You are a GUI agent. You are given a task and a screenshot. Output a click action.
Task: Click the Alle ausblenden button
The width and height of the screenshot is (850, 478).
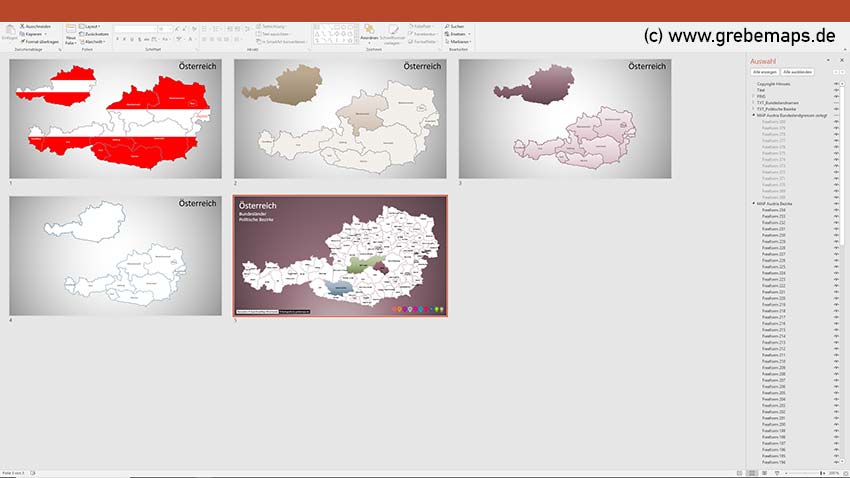click(x=798, y=73)
